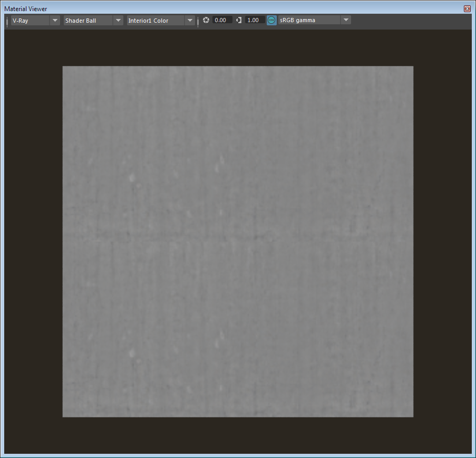Open the Interior1 Color environment dropdown
Screen dimensions: 476x458
coord(161,21)
